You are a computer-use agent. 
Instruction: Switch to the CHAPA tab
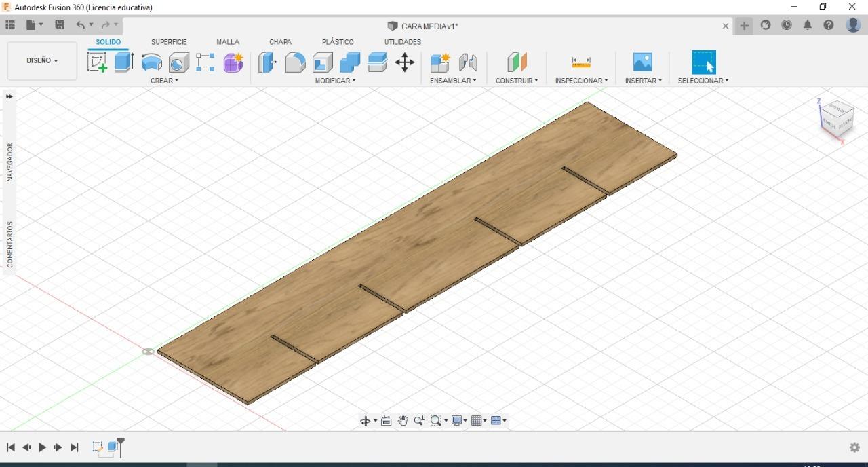pyautogui.click(x=280, y=42)
